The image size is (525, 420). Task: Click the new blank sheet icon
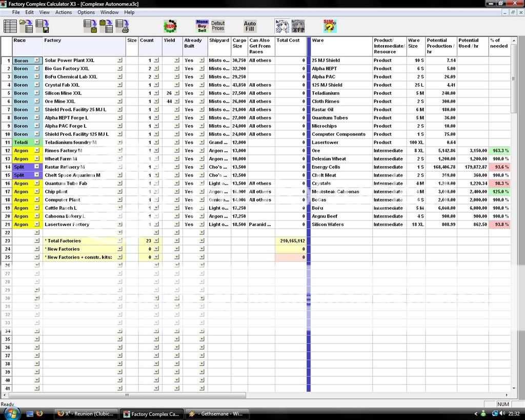10,26
